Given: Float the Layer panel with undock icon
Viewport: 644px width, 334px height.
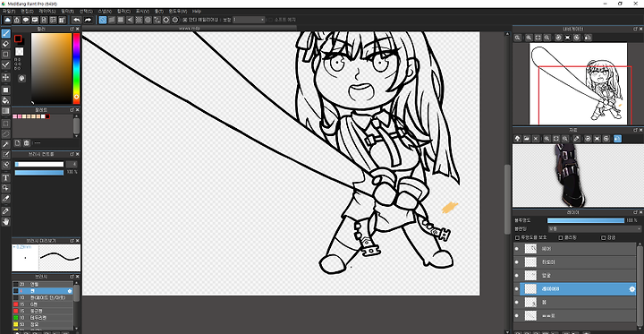Looking at the screenshot, I should (x=635, y=212).
